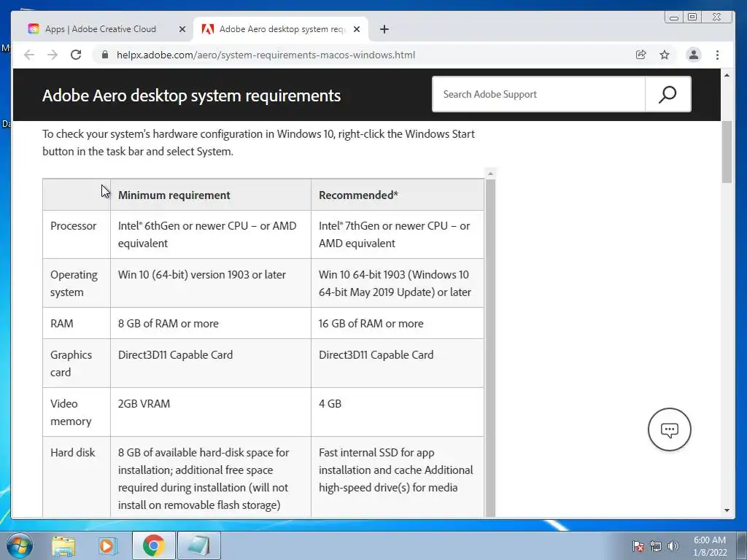Click the network tray icon

point(656,547)
